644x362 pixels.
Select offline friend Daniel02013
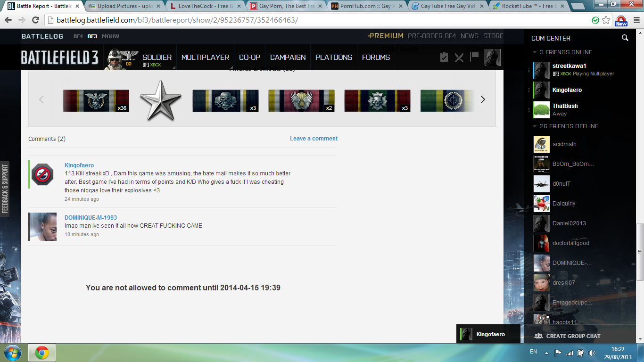569,223
